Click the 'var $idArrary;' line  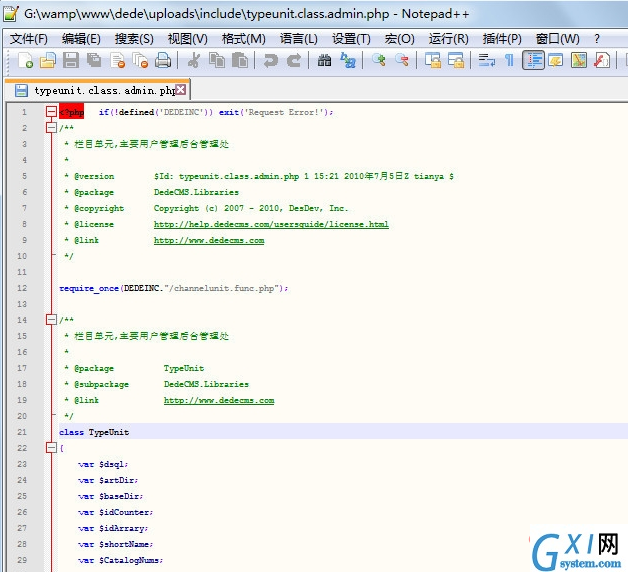pyautogui.click(x=113, y=528)
